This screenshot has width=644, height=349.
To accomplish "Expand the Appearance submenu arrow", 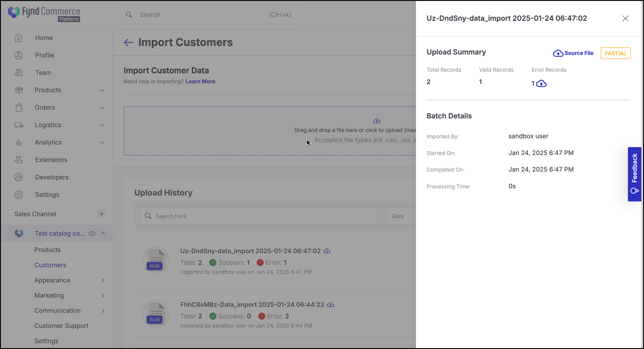I will pos(103,280).
